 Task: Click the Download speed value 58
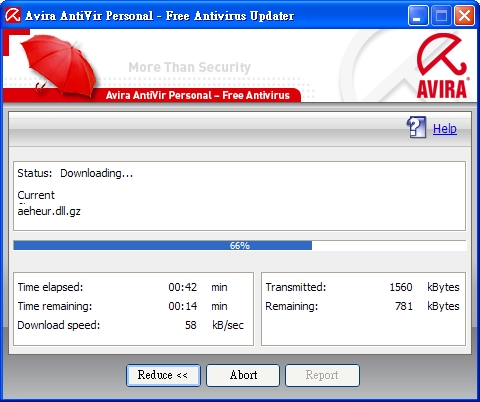191,325
